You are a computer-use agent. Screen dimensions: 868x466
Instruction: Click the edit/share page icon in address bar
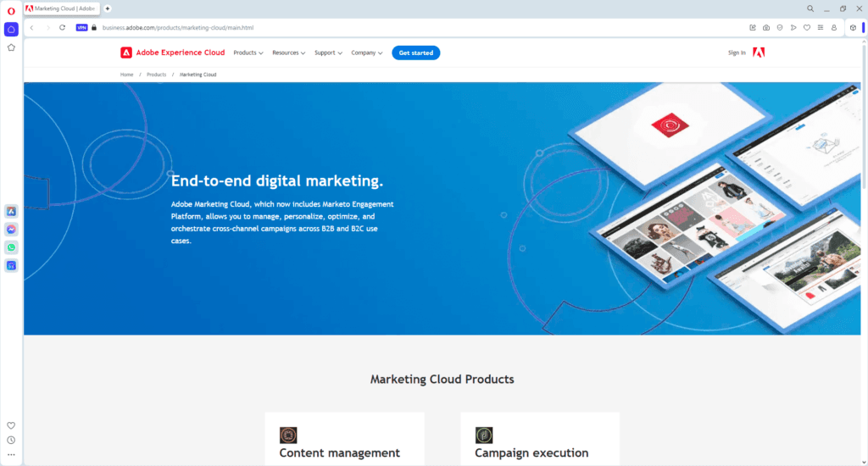(x=753, y=28)
